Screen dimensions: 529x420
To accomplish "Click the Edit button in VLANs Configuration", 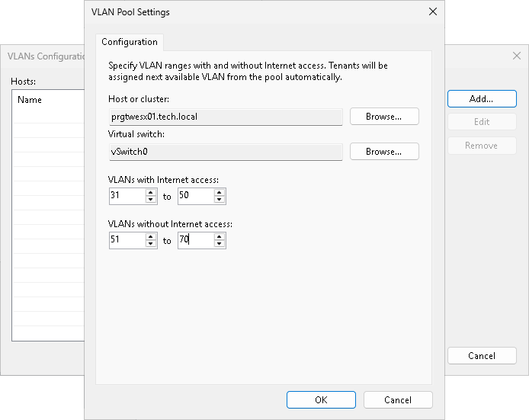I will pyautogui.click(x=482, y=122).
